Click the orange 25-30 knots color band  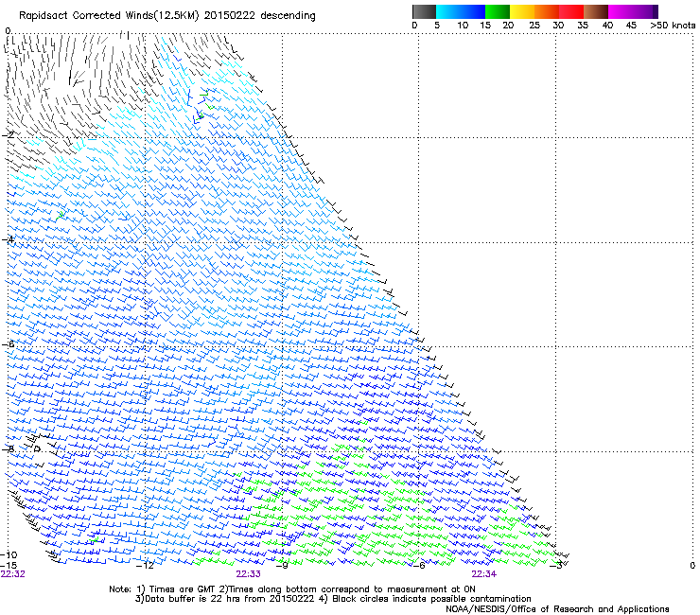pos(547,11)
